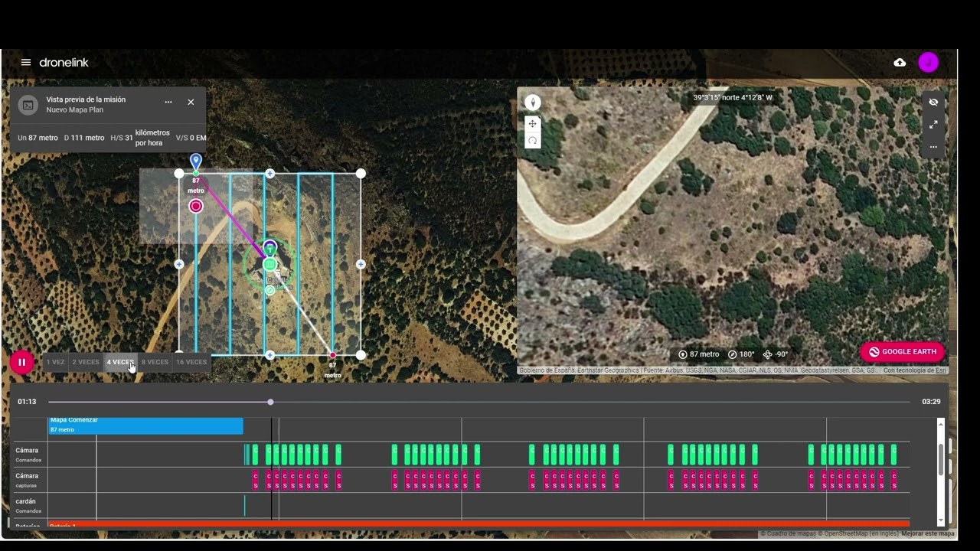Toggle the preview visibility eye icon

click(933, 102)
